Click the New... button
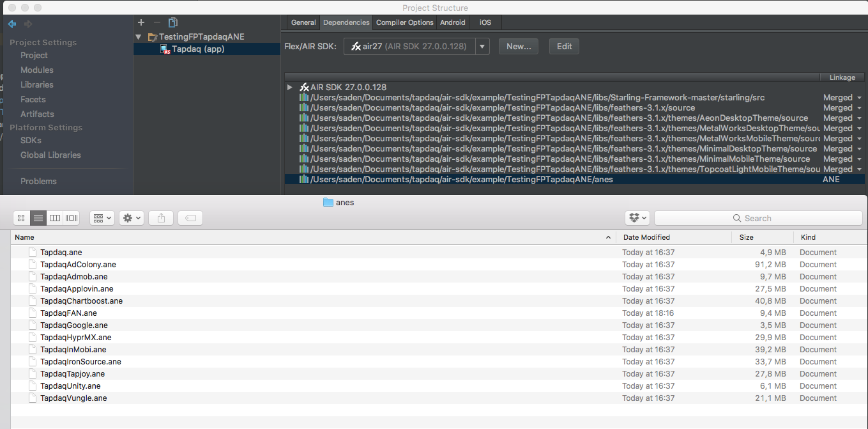The image size is (868, 429). click(x=518, y=46)
